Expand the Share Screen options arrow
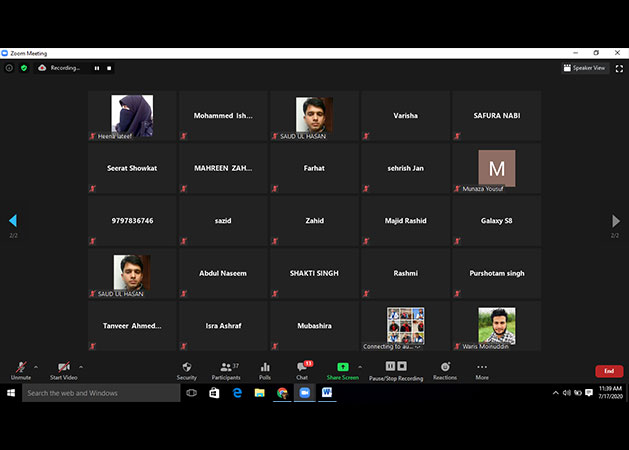 [x=358, y=366]
